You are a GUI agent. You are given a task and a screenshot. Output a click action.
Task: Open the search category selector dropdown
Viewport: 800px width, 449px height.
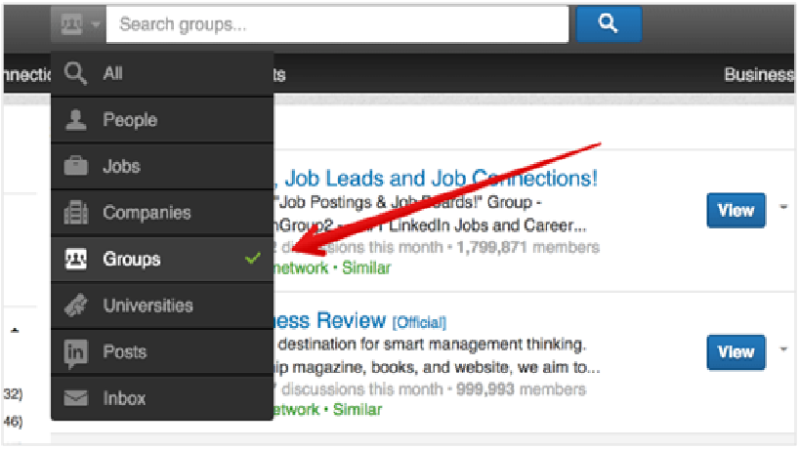[79, 24]
